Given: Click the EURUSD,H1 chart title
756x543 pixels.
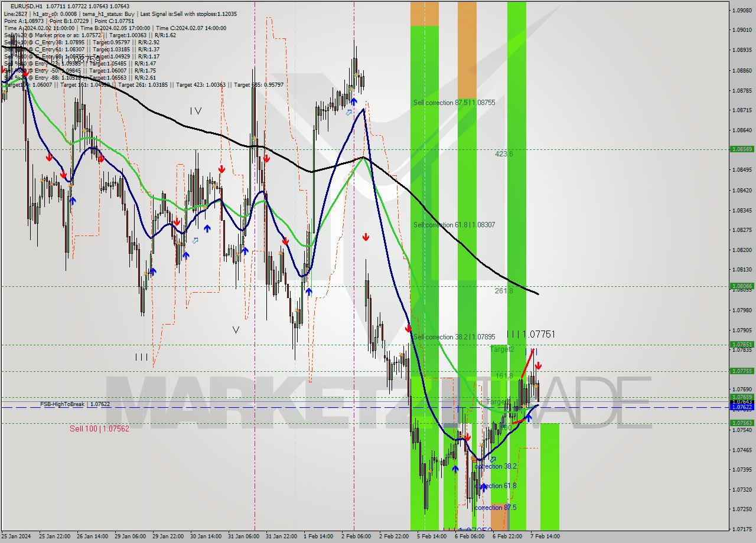Looking at the screenshot, I should [27, 6].
